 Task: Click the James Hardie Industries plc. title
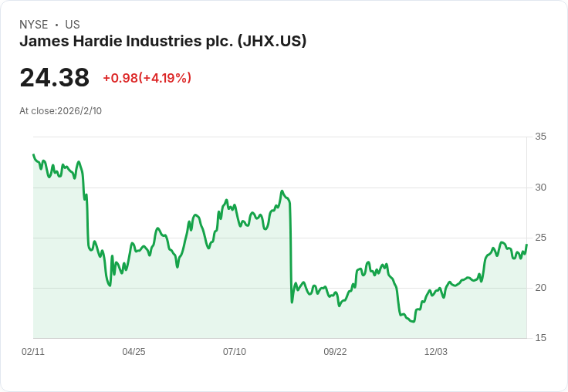point(163,41)
